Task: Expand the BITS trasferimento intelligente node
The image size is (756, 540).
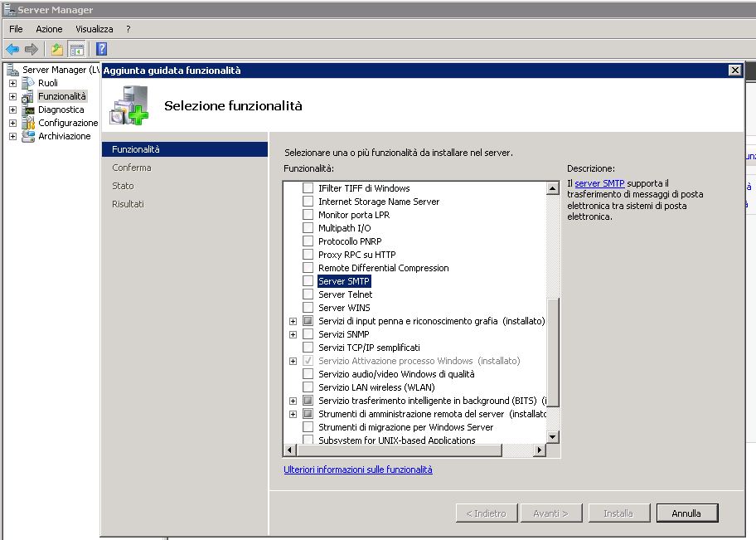Action: [x=293, y=401]
